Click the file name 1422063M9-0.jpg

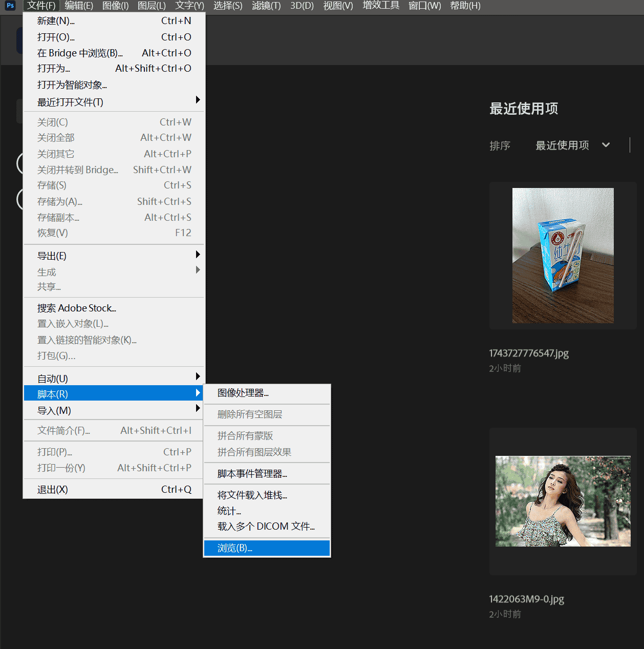pos(526,599)
